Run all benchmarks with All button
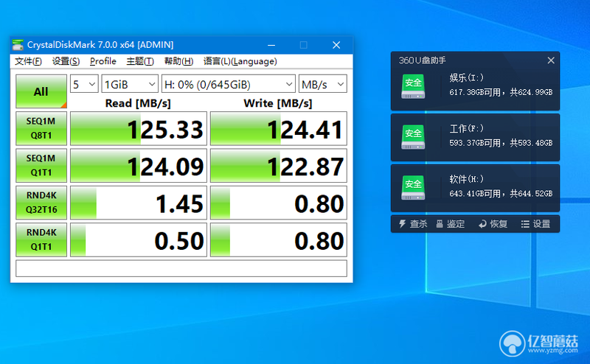 point(41,91)
